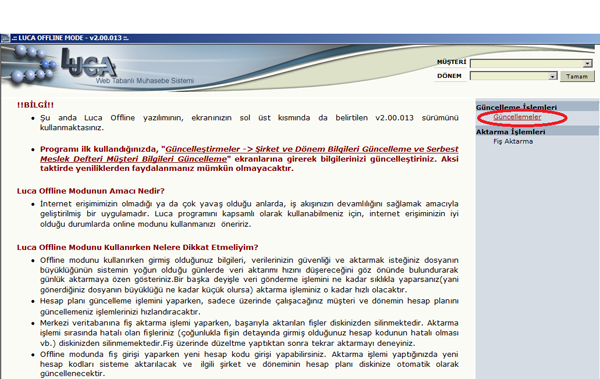The height and width of the screenshot is (379, 600).
Task: Click the Web Tabanlı Muhasebe Sistemi tagline
Action: pos(145,81)
